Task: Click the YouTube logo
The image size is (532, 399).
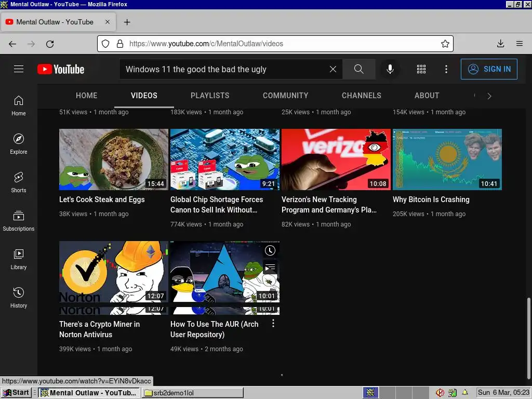Action: click(x=61, y=69)
